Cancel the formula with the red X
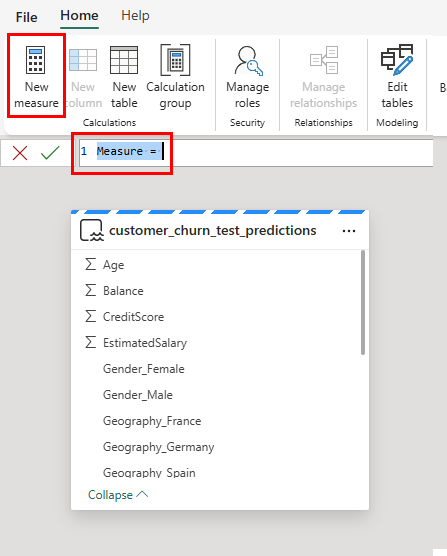447x556 pixels. point(20,153)
